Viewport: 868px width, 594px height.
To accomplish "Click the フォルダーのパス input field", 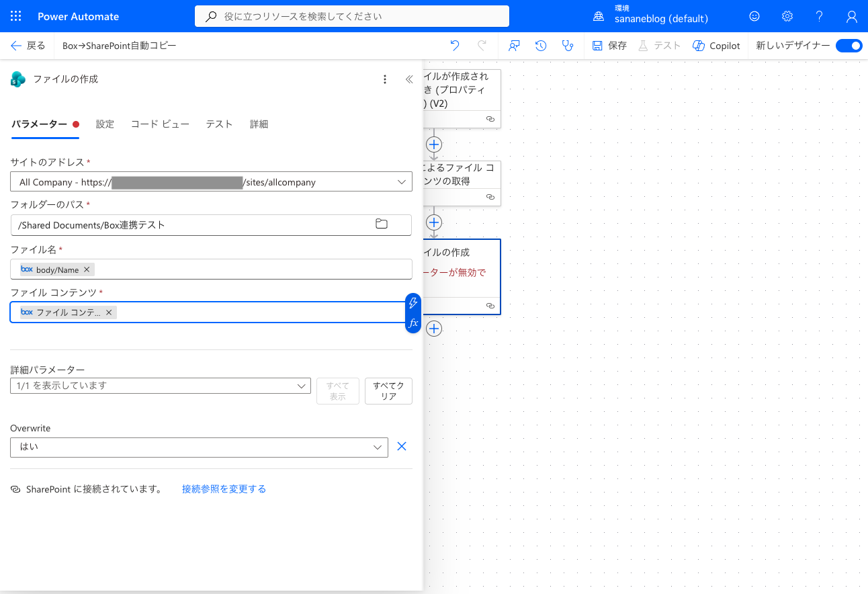I will coord(211,225).
